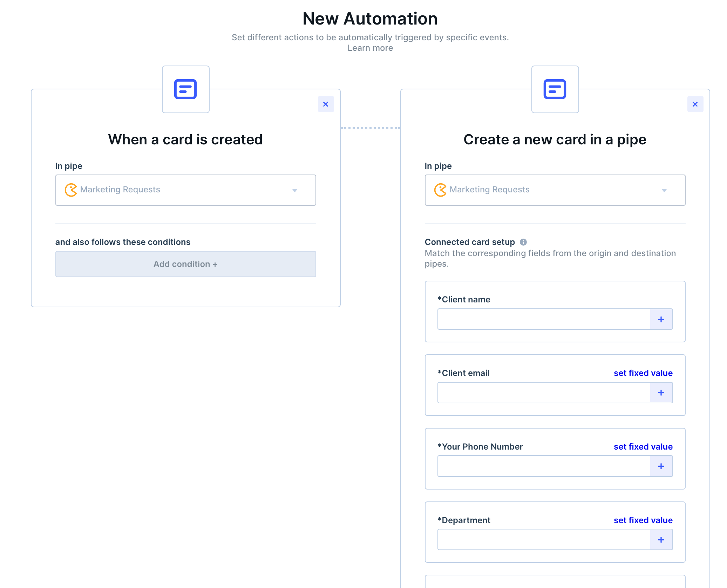This screenshot has height=588, width=727.
Task: Click the info icon next to Connected card setup
Action: point(523,242)
